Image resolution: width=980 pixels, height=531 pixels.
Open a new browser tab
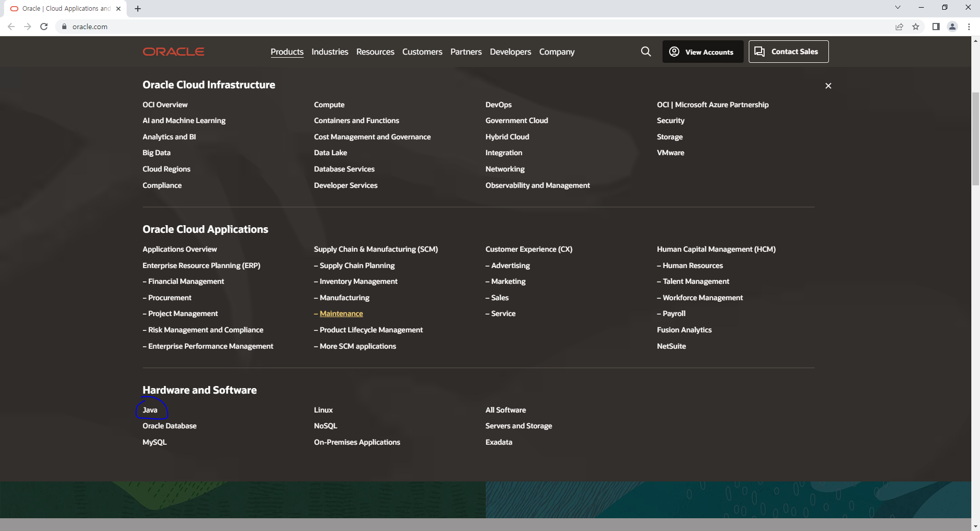[x=138, y=9]
